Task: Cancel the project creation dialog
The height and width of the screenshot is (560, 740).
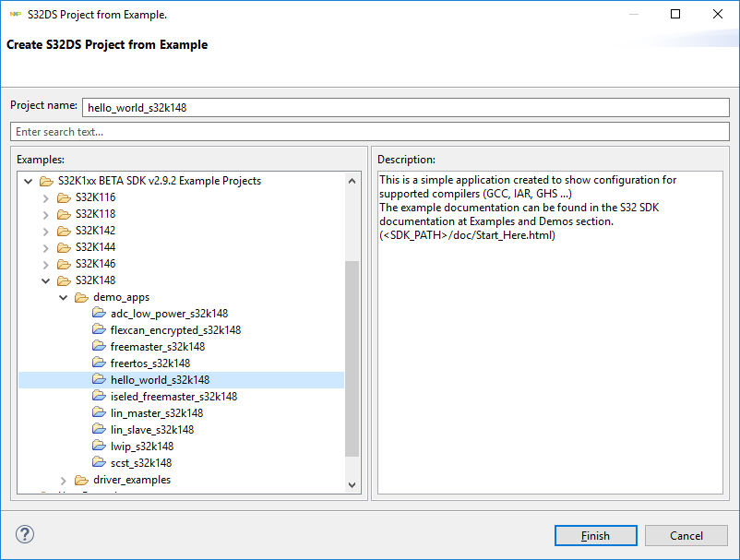Action: [x=686, y=535]
